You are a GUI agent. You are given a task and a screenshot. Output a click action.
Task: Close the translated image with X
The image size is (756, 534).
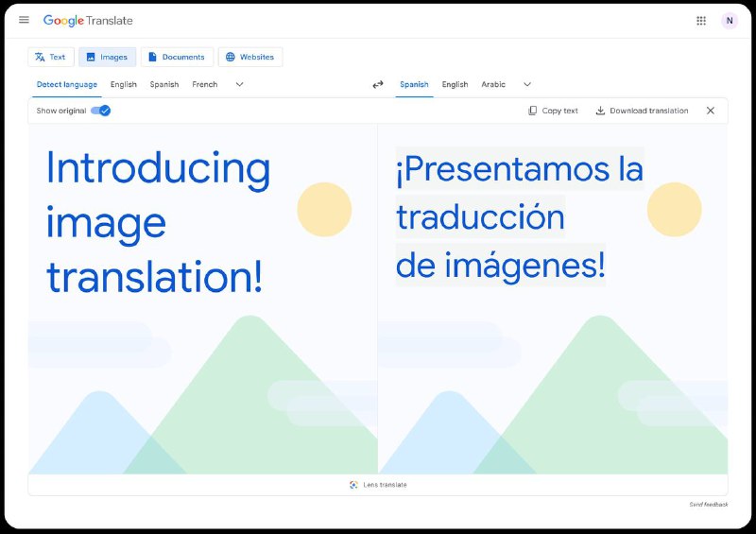tap(711, 111)
